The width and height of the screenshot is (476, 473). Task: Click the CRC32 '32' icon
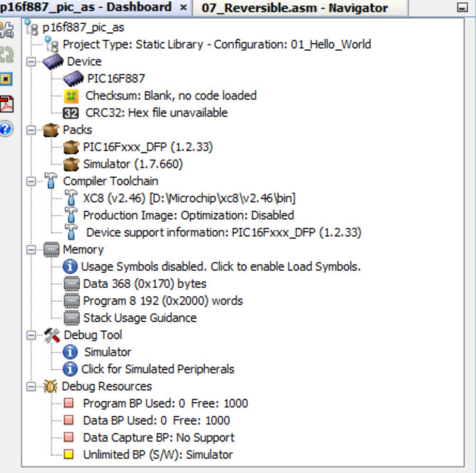tap(72, 113)
